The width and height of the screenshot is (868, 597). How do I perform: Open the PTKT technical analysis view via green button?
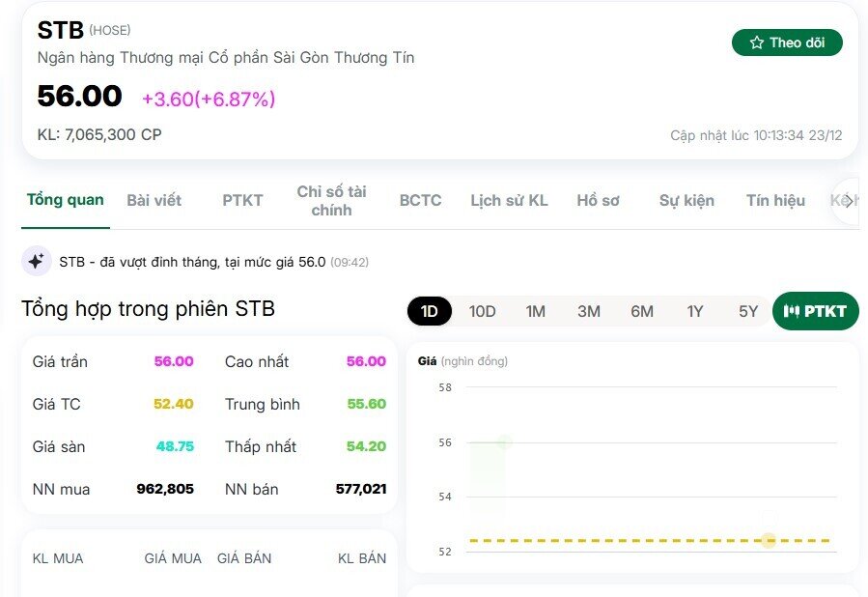pyautogui.click(x=816, y=311)
